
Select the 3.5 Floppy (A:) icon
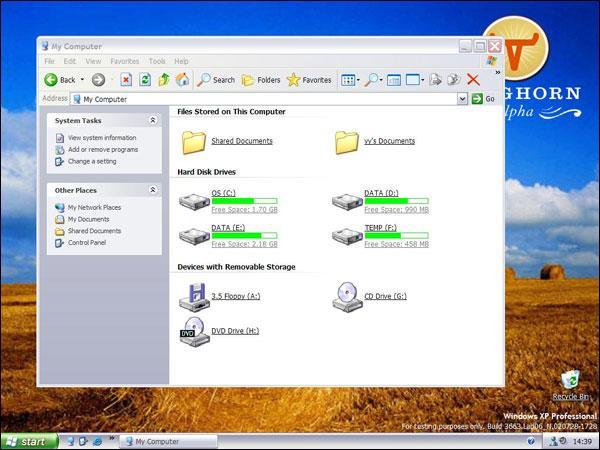click(194, 298)
